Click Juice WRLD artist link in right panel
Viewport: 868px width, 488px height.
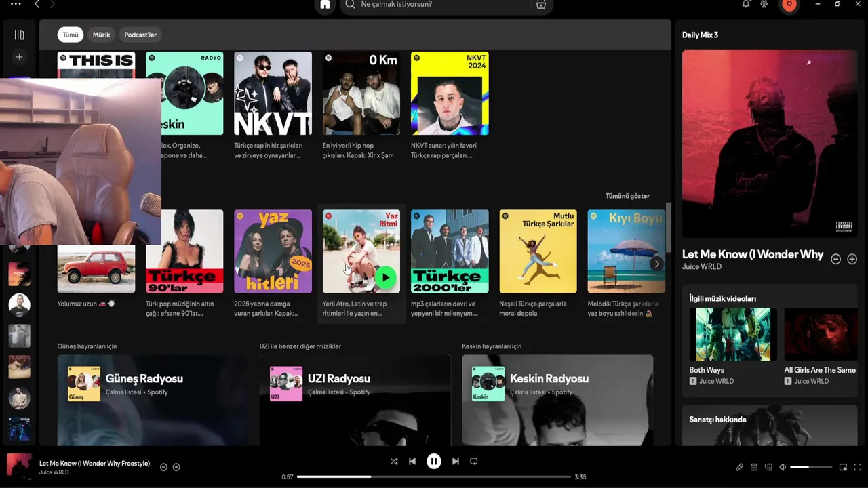click(702, 267)
